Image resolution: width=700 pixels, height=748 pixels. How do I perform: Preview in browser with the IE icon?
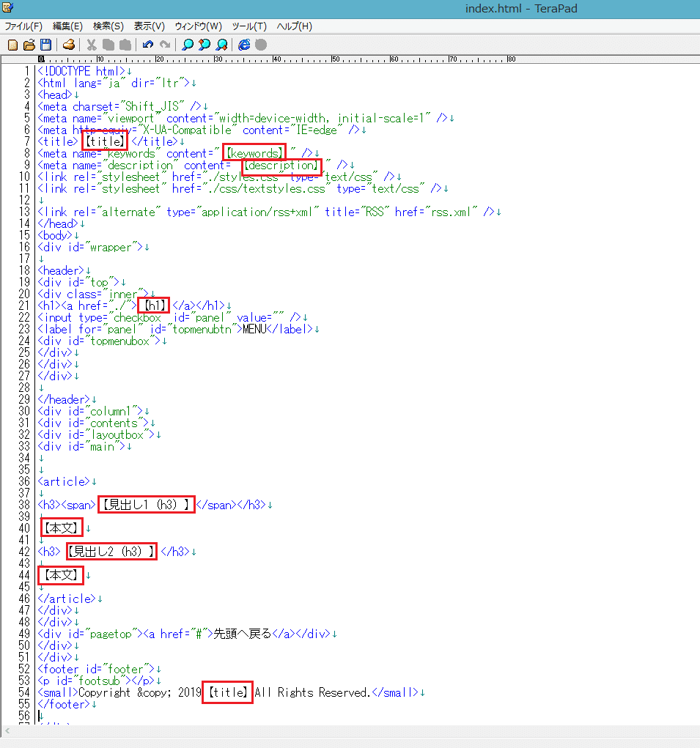pos(244,45)
